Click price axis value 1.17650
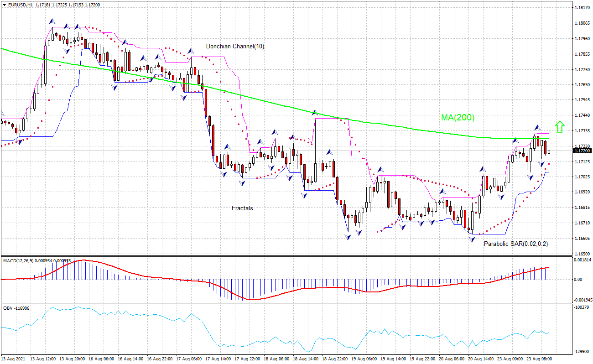Viewport: 593px width, 364px height. [x=582, y=85]
